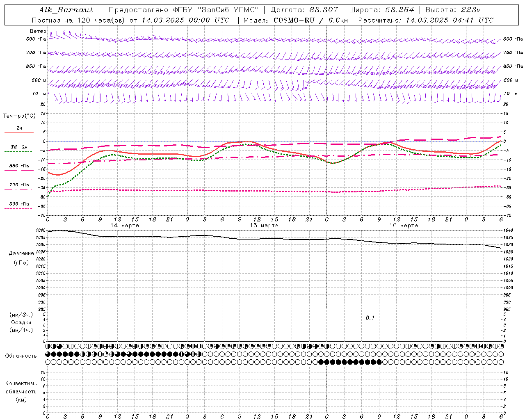Click the 14 марта date label

[125, 226]
